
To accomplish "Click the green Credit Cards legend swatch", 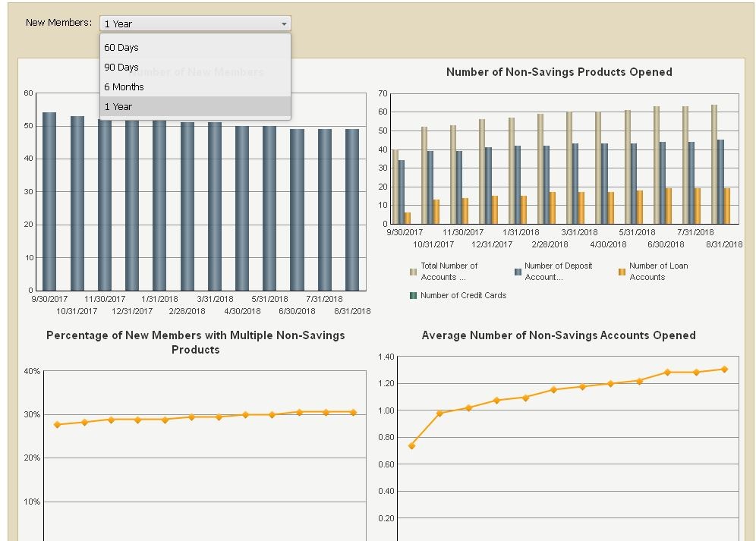I will click(x=414, y=295).
